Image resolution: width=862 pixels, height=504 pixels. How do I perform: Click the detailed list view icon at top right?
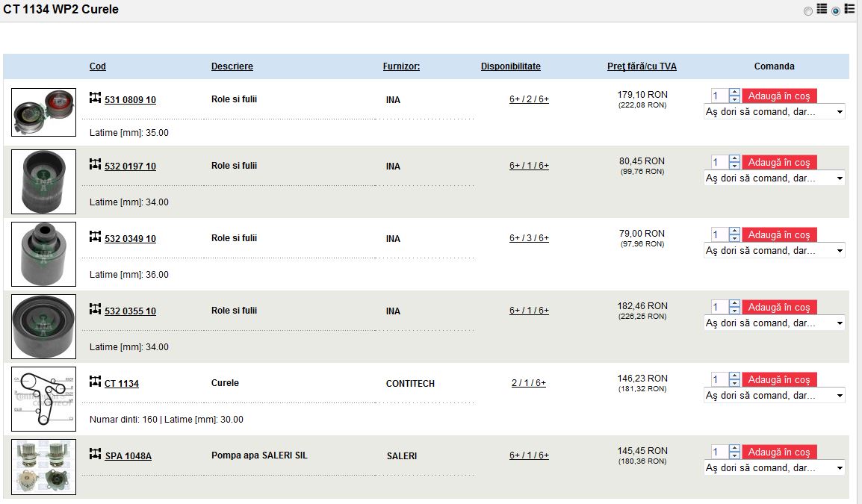pyautogui.click(x=849, y=9)
